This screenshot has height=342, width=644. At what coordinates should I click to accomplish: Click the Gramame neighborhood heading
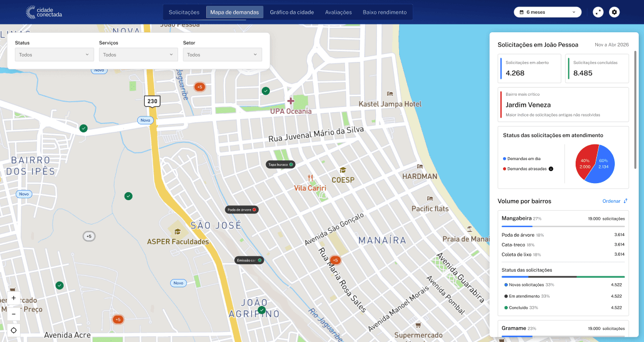coord(514,328)
